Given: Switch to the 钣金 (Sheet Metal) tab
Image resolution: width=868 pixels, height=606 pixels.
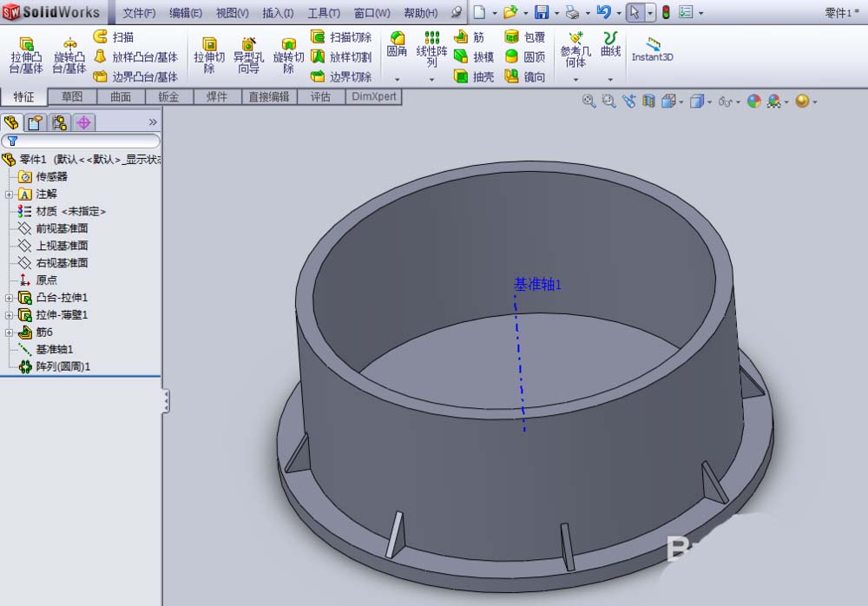Looking at the screenshot, I should click(169, 97).
